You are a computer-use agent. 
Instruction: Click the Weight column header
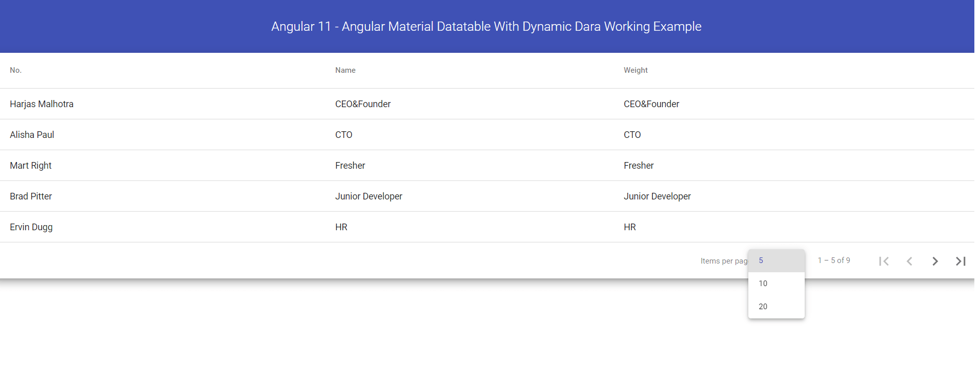636,70
